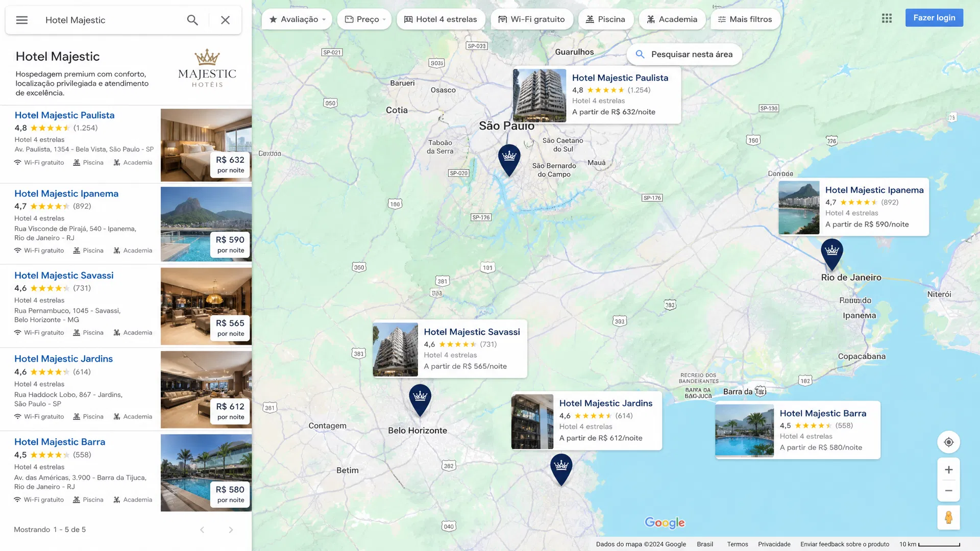Viewport: 980px width, 551px height.
Task: Zoom out the map
Action: pos(948,491)
